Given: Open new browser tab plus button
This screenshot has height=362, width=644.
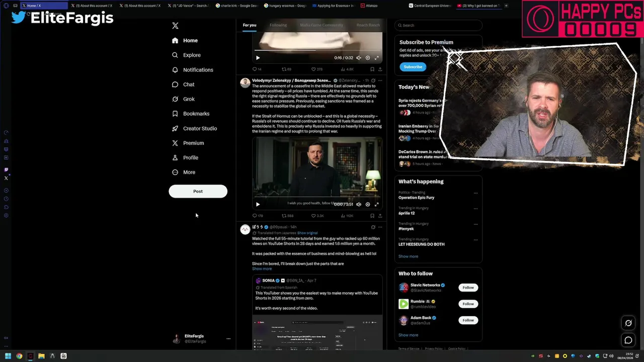Looking at the screenshot, I should [x=506, y=6].
